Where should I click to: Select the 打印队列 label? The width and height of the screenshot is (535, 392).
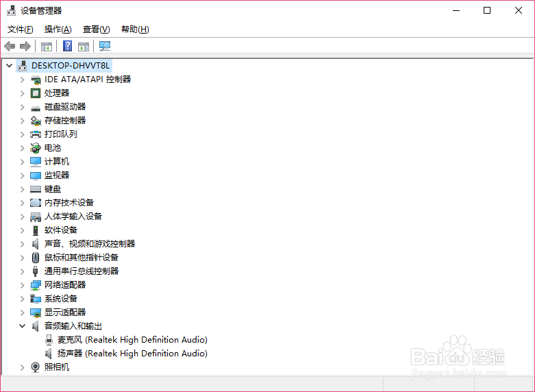pyautogui.click(x=61, y=134)
